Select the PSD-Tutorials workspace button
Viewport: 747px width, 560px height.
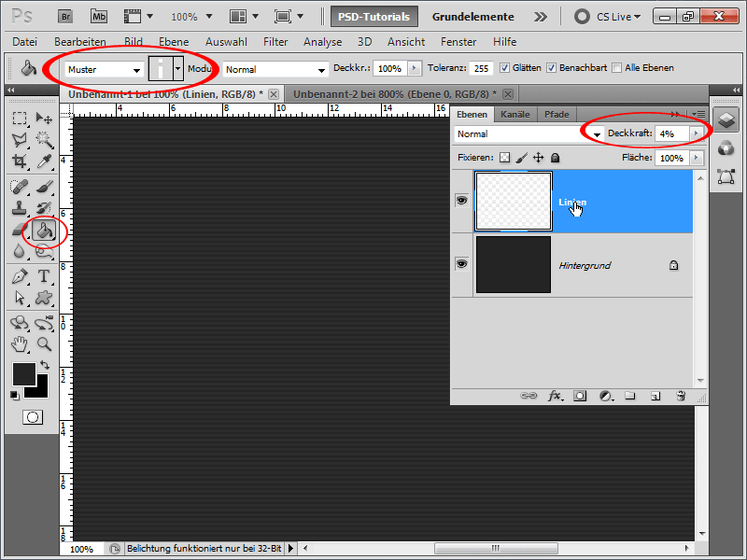(374, 17)
